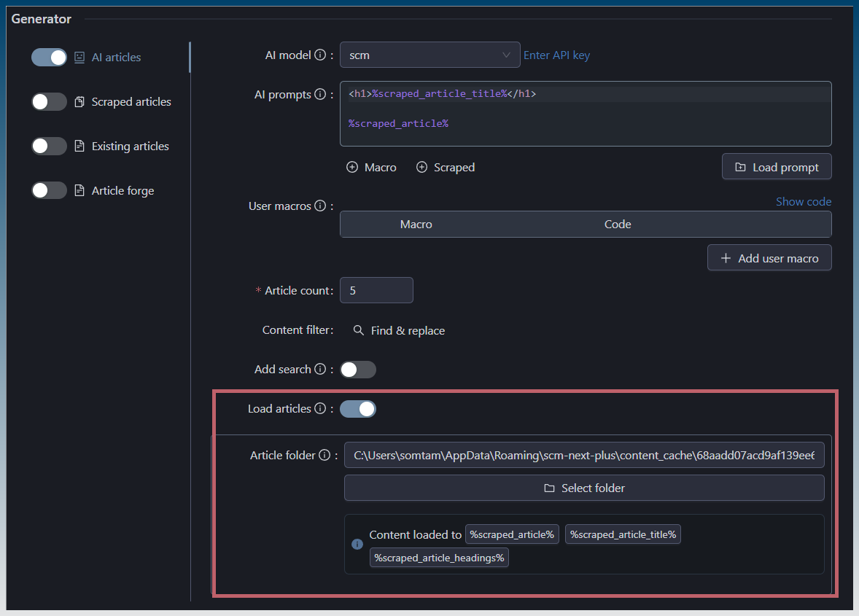Enable the Existing articles toggle

[x=49, y=147]
